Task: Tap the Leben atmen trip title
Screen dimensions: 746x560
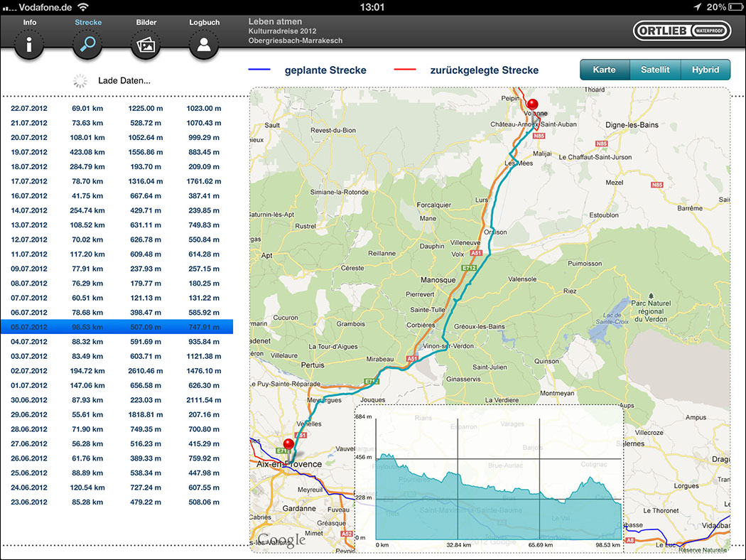Action: [x=275, y=22]
